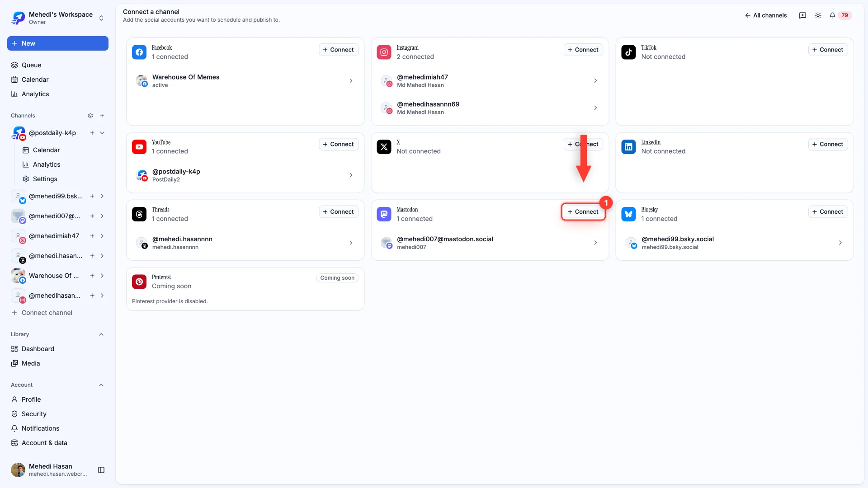Collapse the Library section

point(101,334)
